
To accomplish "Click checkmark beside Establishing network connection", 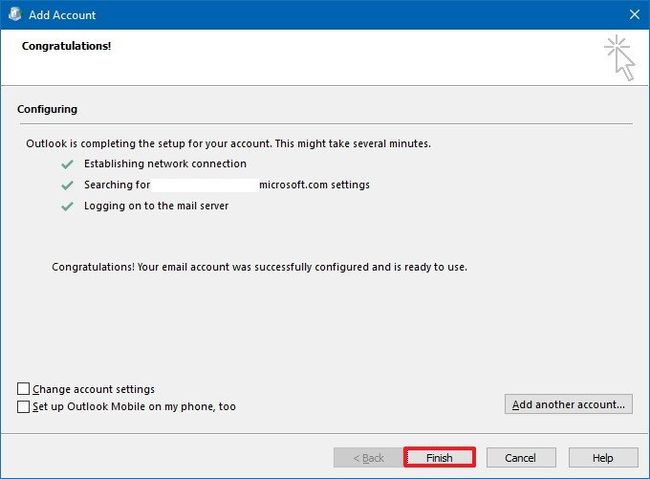I will [x=67, y=163].
